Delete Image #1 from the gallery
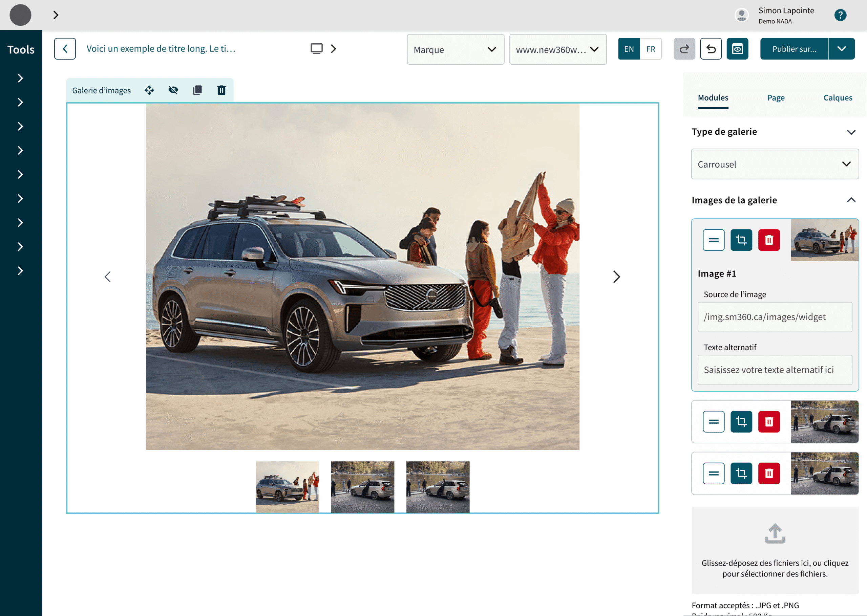867x616 pixels. click(x=769, y=240)
